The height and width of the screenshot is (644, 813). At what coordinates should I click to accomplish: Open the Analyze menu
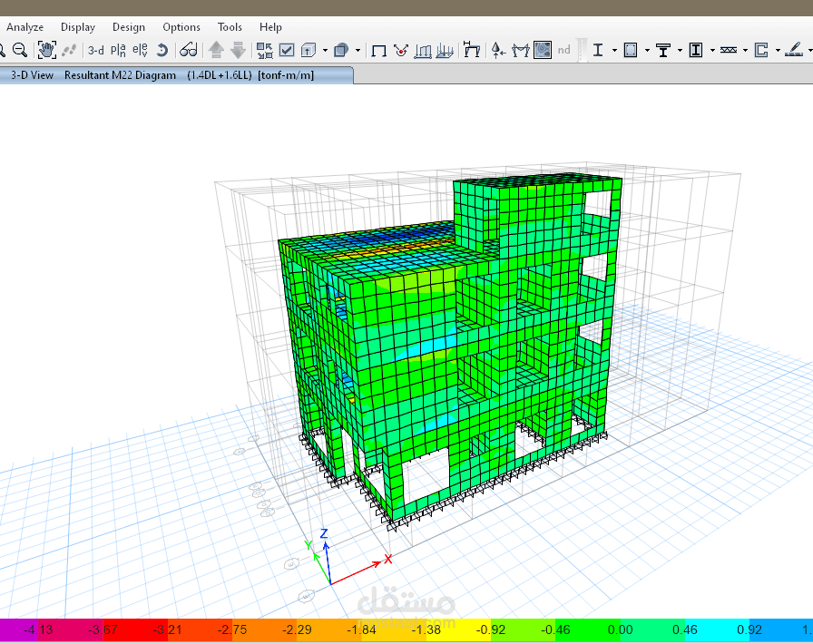24,27
